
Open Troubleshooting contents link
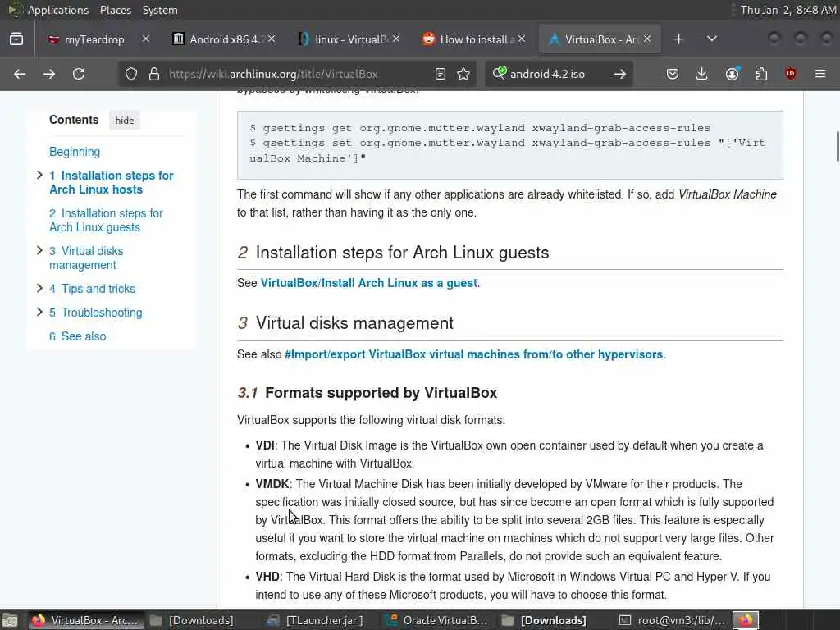96,313
